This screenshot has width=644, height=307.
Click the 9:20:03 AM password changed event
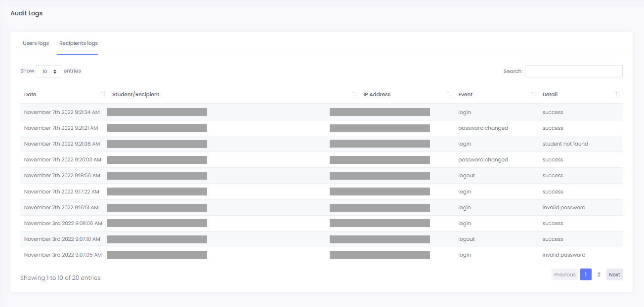[x=483, y=160]
